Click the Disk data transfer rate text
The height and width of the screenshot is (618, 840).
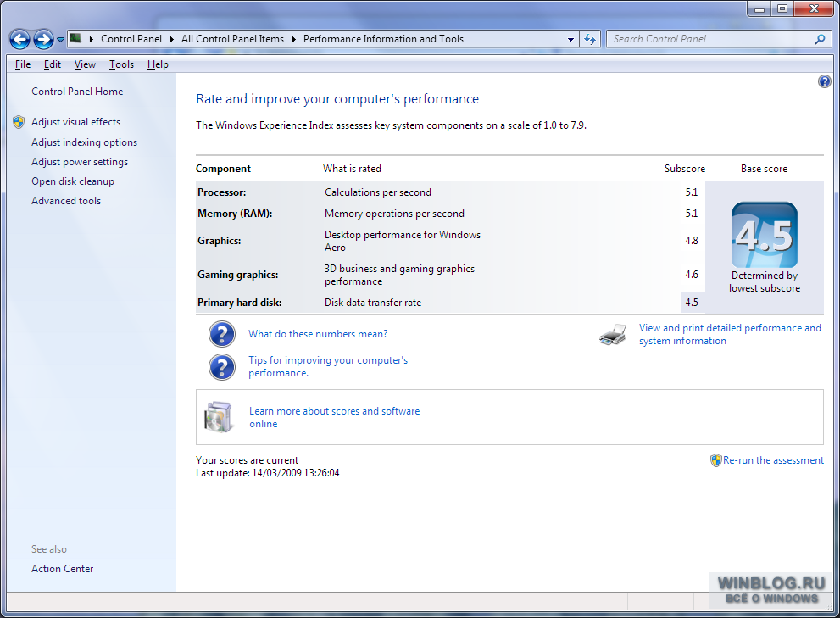coord(373,303)
